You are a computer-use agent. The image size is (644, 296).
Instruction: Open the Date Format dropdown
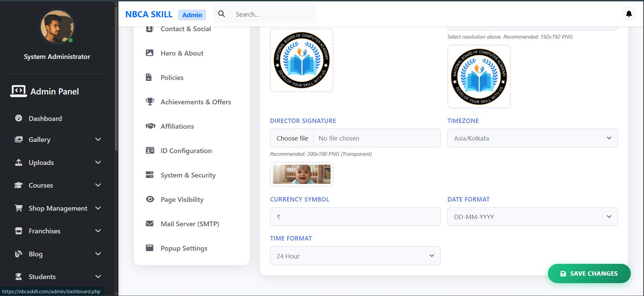(532, 216)
